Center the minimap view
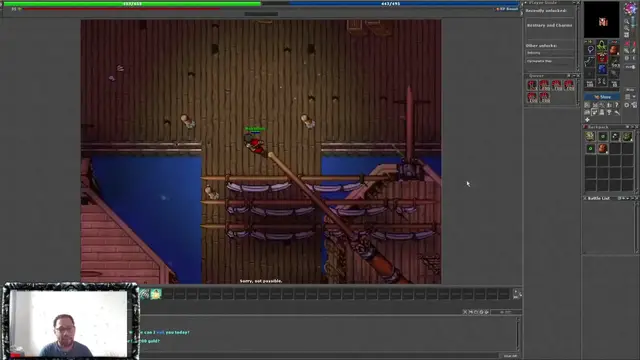 coord(627,35)
